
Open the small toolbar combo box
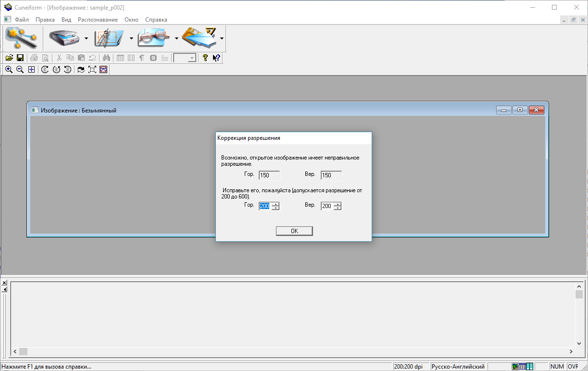[x=185, y=58]
